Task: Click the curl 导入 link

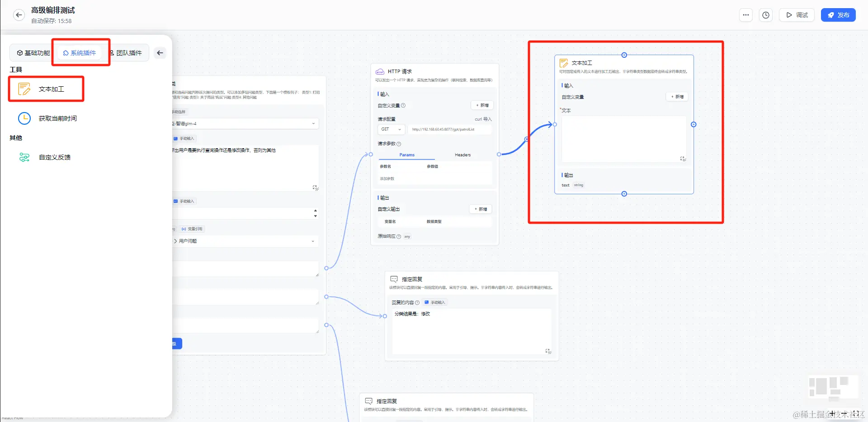Action: click(483, 119)
